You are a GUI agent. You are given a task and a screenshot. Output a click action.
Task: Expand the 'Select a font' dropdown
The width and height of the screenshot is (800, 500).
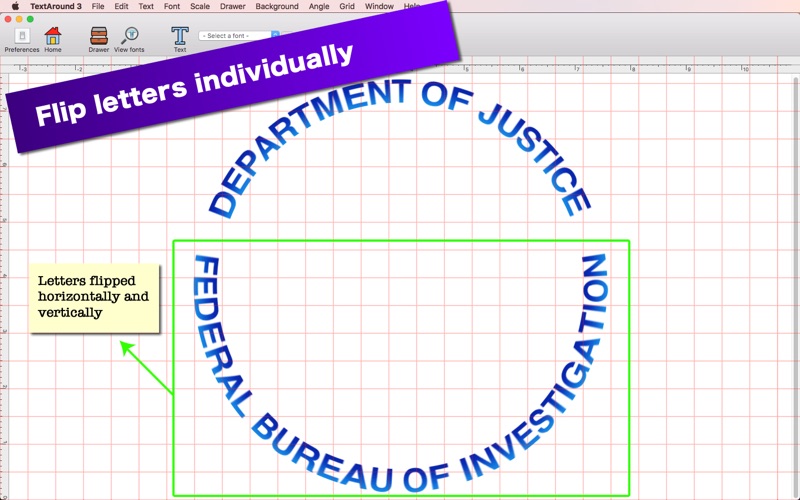click(239, 36)
